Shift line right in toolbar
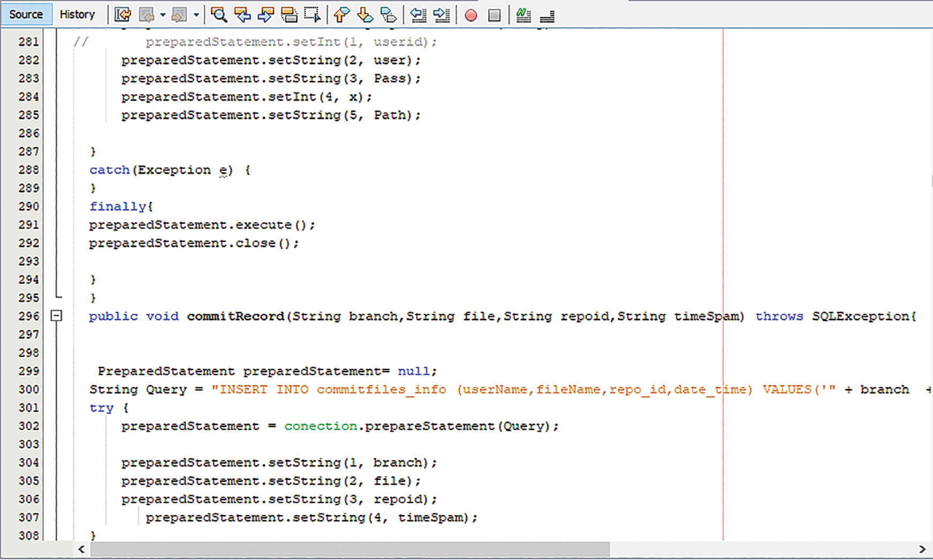933x560 pixels. (x=442, y=15)
